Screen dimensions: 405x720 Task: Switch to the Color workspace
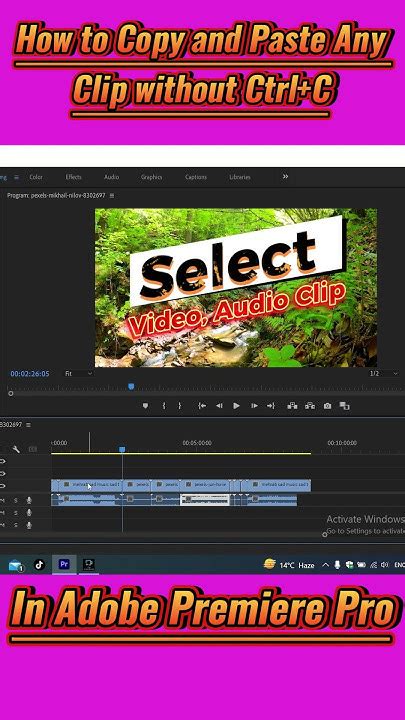pyautogui.click(x=36, y=177)
